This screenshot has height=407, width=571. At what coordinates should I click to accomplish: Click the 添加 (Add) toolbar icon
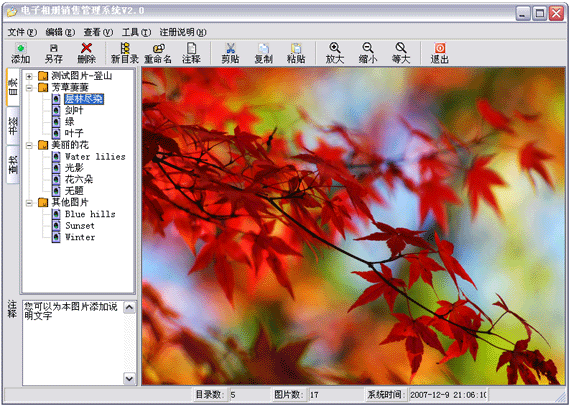point(20,53)
